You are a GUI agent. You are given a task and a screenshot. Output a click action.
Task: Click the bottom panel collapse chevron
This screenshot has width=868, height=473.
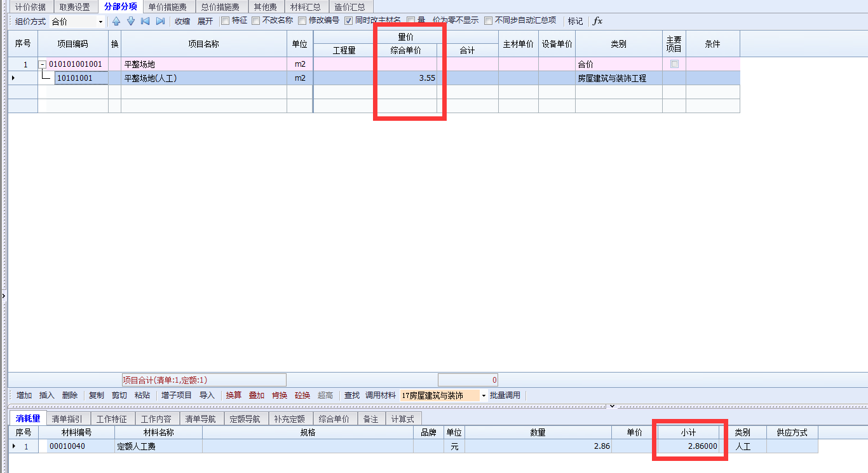(x=612, y=406)
